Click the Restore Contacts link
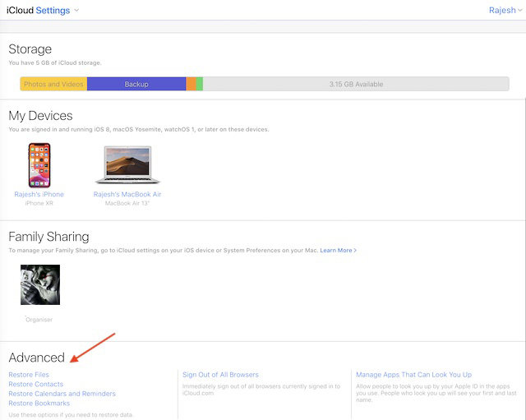526x420 pixels. click(x=35, y=385)
